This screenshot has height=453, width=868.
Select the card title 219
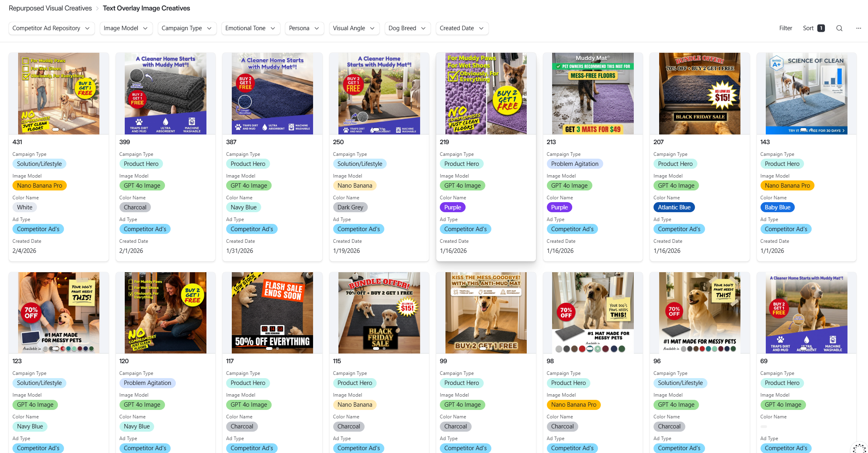click(445, 142)
